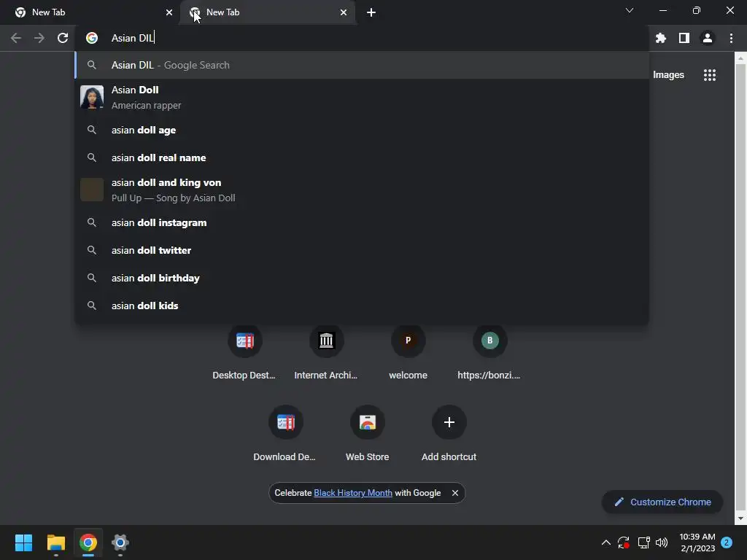Click the Asian Doll portrait thumbnail

click(x=92, y=97)
